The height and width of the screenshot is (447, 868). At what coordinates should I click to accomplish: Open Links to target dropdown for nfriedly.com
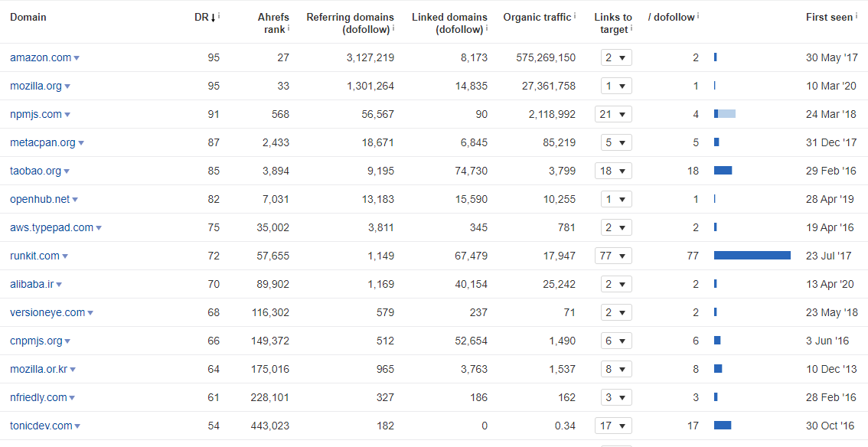point(616,397)
